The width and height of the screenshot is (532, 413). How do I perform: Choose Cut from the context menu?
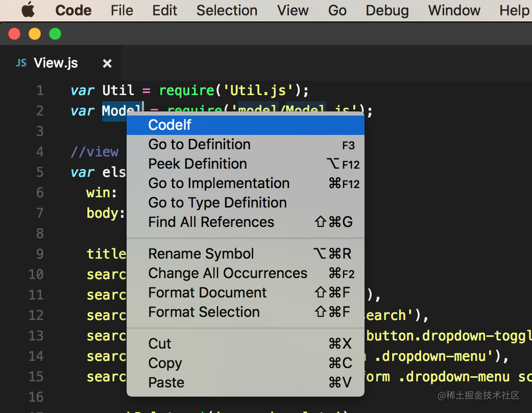point(245,343)
